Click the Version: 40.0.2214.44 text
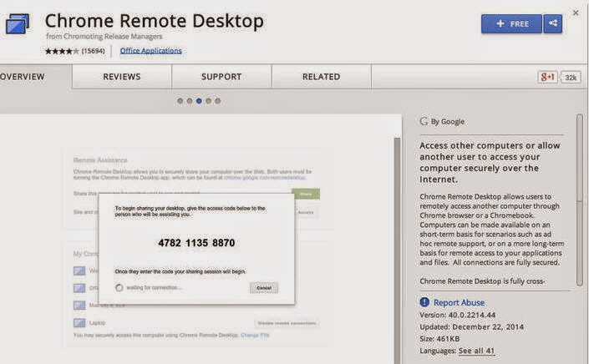This screenshot has width=589, height=364. click(458, 315)
